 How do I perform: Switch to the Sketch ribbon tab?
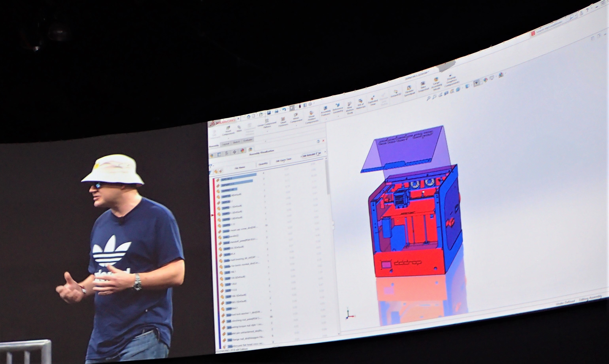click(x=236, y=142)
